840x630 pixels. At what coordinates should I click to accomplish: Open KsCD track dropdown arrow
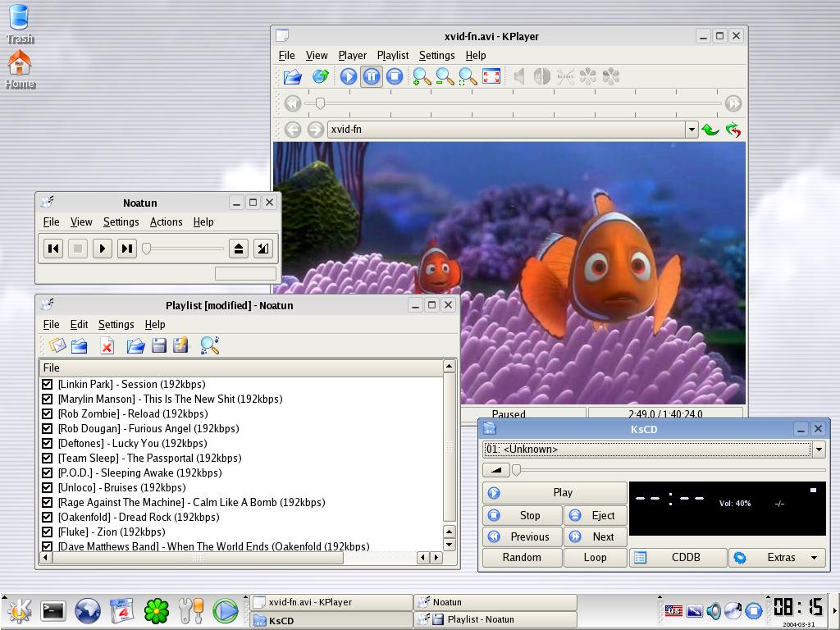pos(819,450)
